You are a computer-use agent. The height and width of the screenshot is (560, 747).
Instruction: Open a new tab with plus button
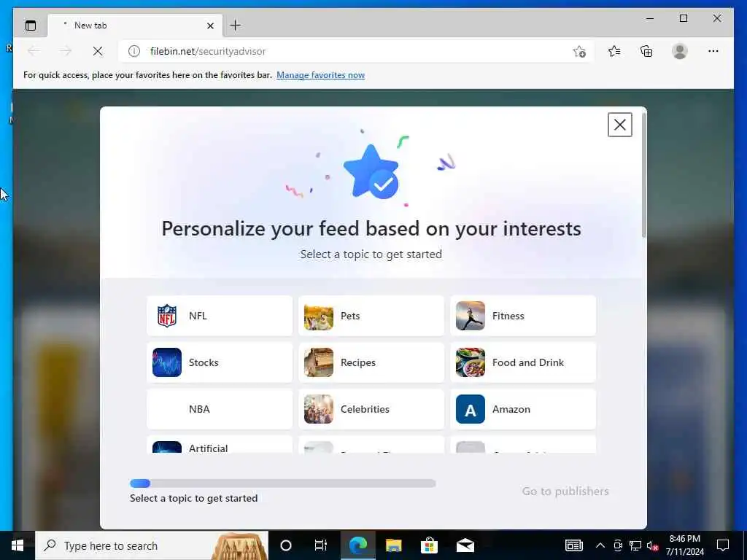[236, 26]
